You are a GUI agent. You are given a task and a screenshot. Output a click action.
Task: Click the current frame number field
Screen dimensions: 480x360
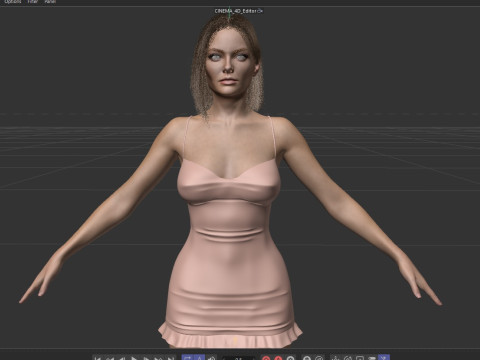[x=239, y=358]
